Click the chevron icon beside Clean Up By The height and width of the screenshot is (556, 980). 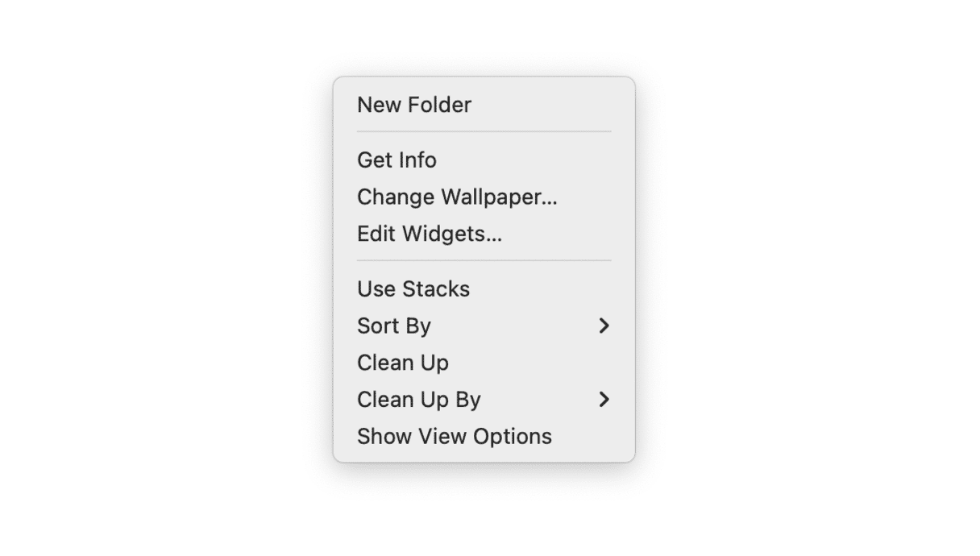pyautogui.click(x=604, y=400)
